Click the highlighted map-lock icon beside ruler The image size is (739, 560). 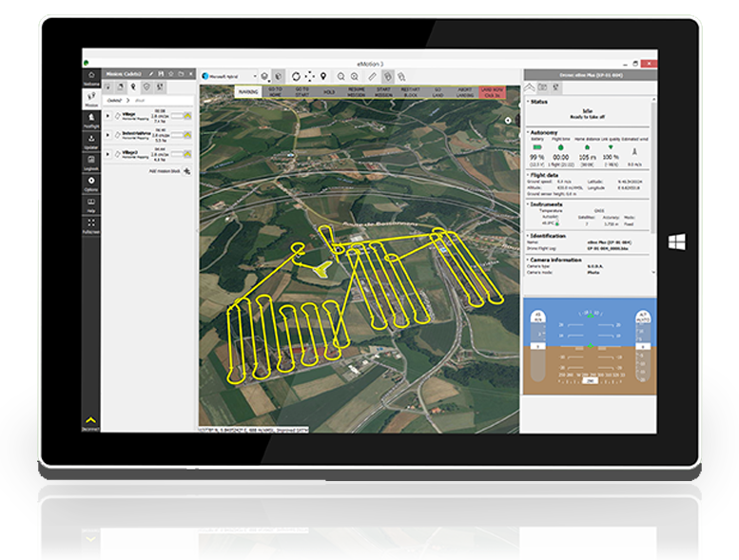click(x=387, y=76)
